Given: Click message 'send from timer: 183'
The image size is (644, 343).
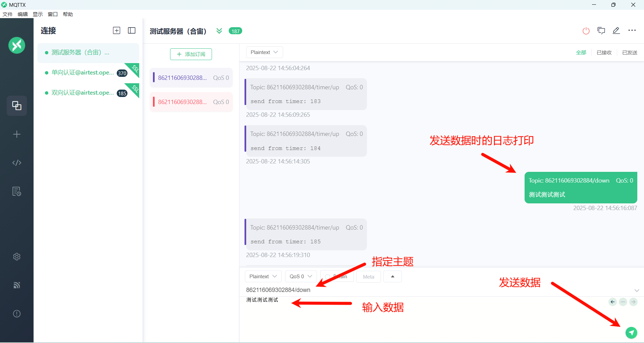Looking at the screenshot, I should click(306, 94).
